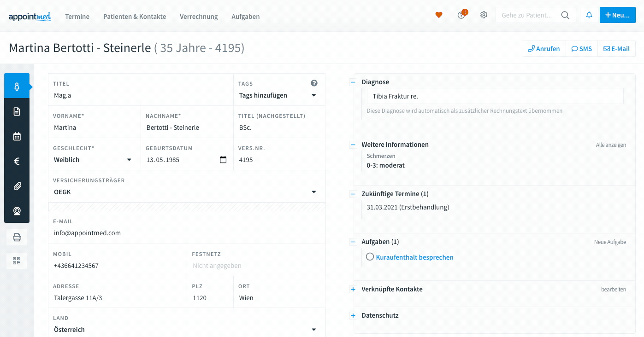Open the notification bell

(589, 15)
